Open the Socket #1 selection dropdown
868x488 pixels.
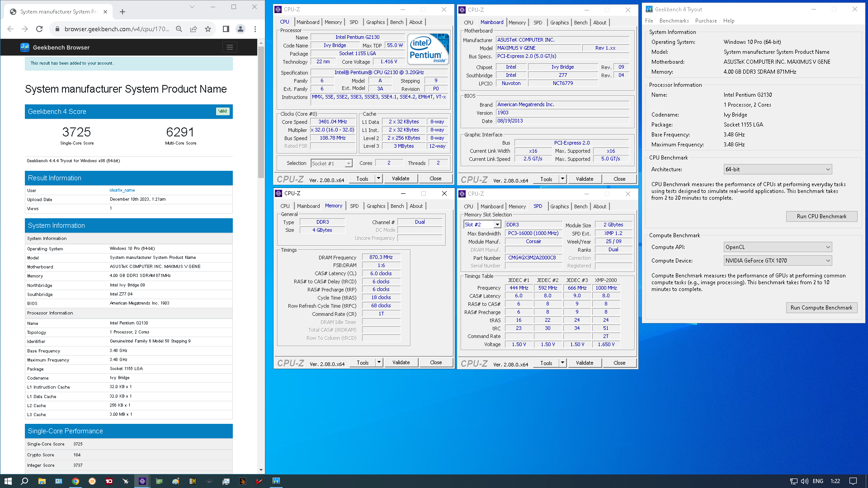point(331,164)
